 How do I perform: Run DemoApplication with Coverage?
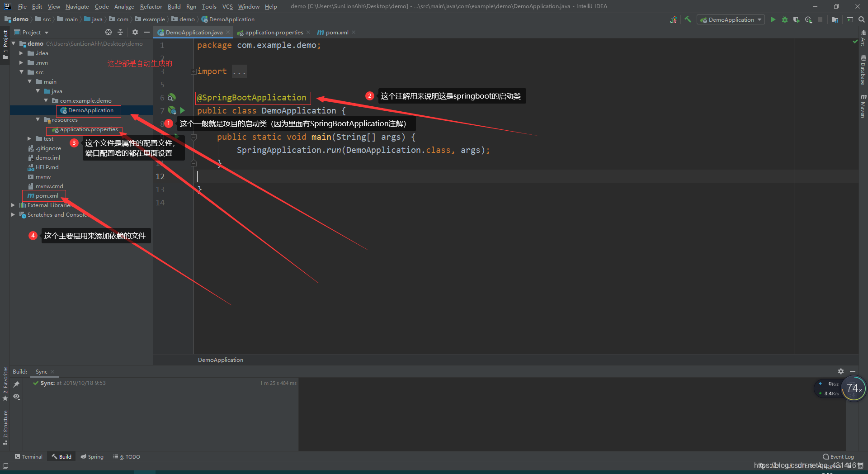[797, 19]
